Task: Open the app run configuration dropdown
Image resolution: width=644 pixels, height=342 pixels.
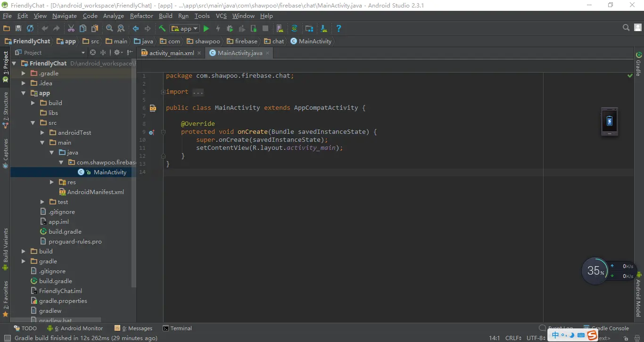Action: (x=185, y=29)
